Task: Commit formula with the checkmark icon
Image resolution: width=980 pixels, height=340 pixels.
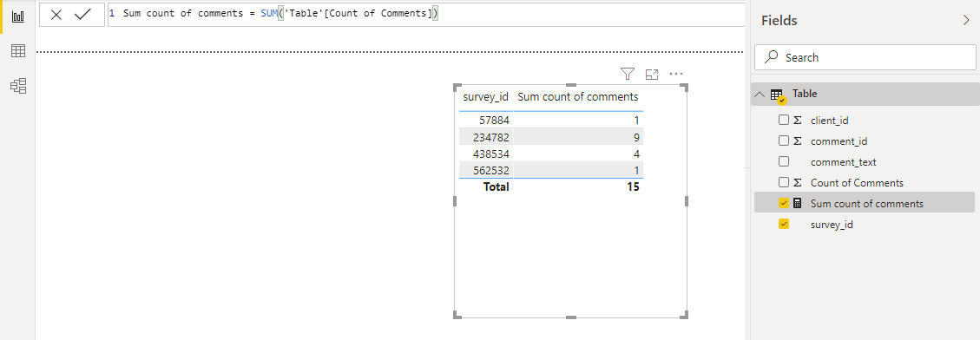Action: point(82,15)
